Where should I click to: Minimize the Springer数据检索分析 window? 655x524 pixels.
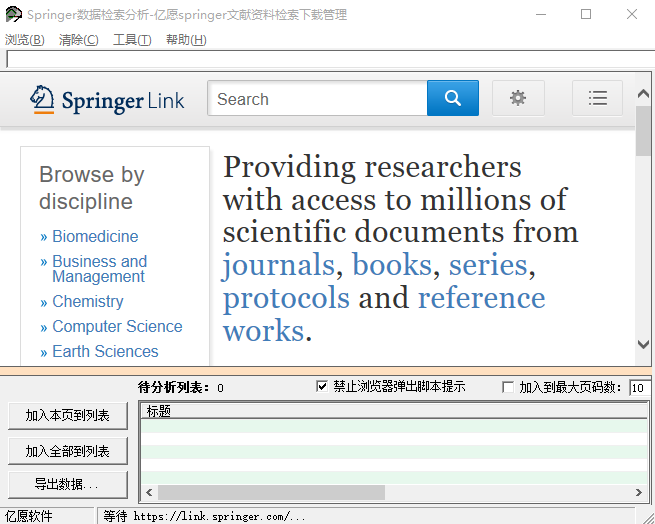[x=541, y=14]
